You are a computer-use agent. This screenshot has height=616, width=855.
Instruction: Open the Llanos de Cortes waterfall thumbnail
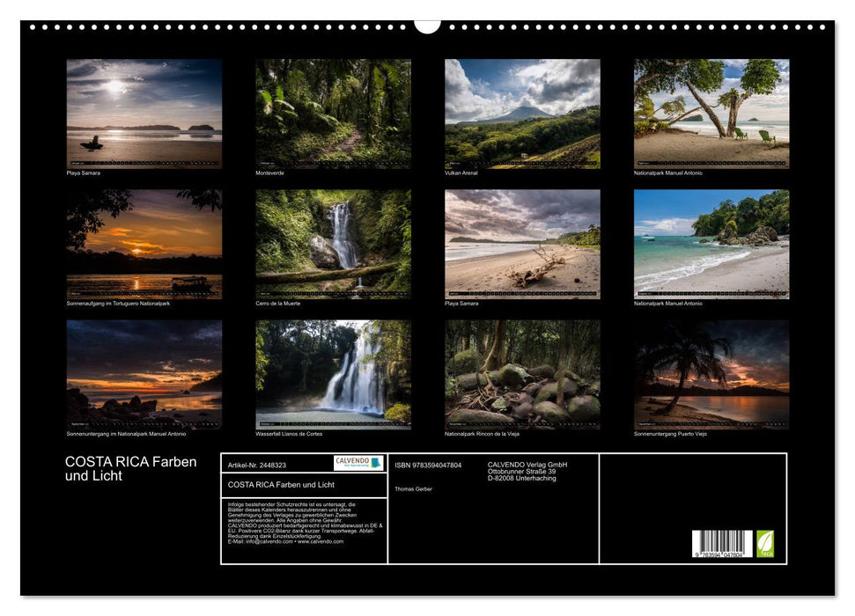coord(333,375)
